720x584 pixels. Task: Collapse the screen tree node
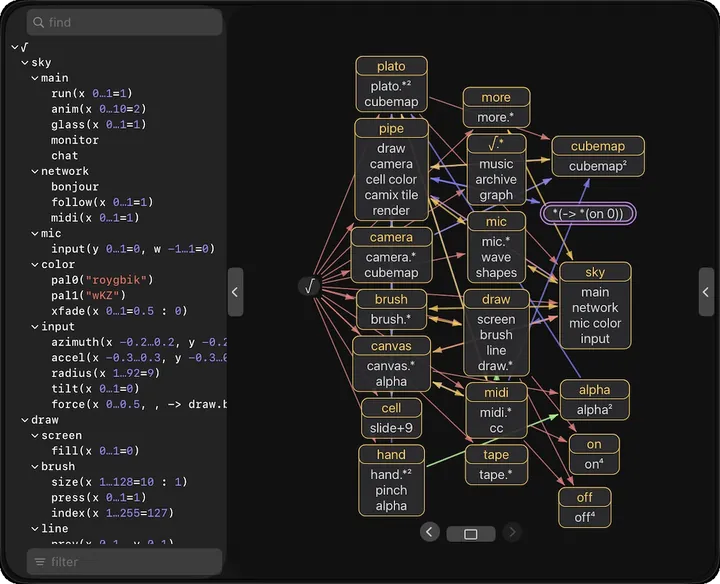(x=34, y=435)
